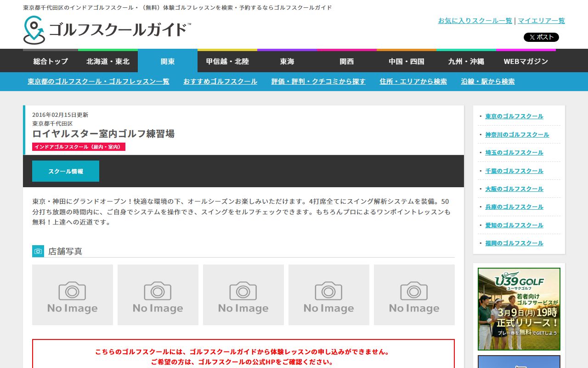Open 評価・評判・クチコミから探す link
This screenshot has height=368, width=588.
[x=318, y=81]
